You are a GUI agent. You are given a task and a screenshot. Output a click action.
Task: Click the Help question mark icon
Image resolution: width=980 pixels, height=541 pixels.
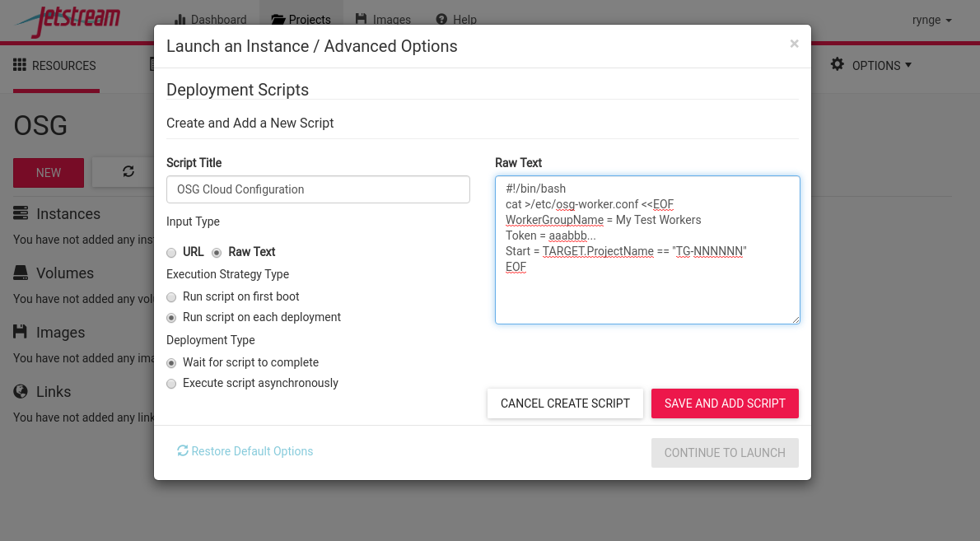[x=441, y=20]
